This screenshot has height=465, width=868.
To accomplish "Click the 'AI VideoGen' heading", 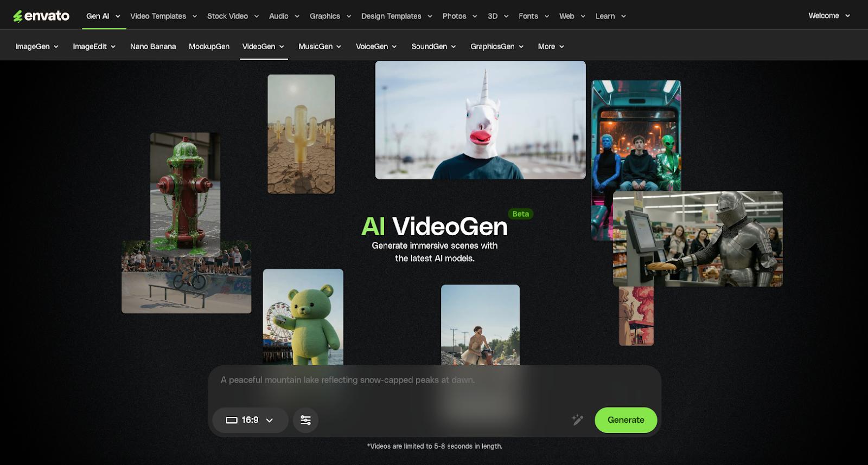I will pos(435,227).
